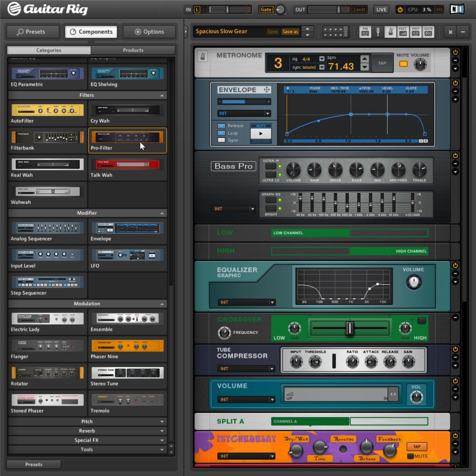
Task: Show the tuner using the tuning fork icon
Action: click(x=378, y=31)
